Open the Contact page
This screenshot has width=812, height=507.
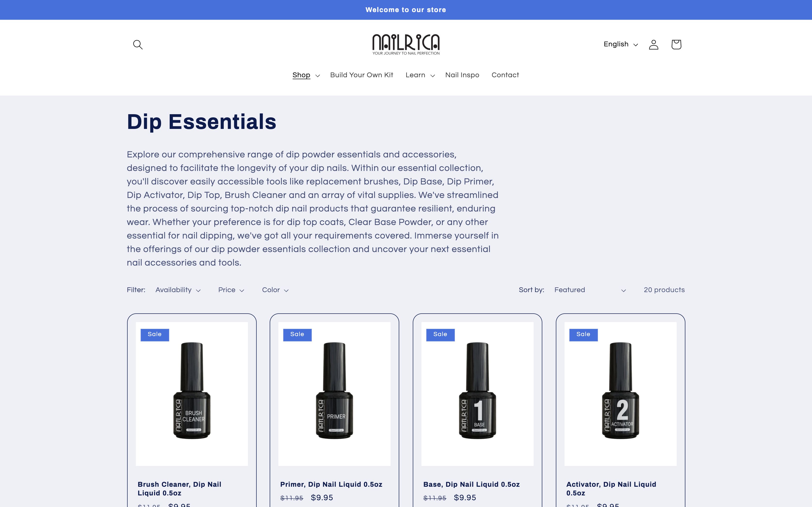(505, 75)
